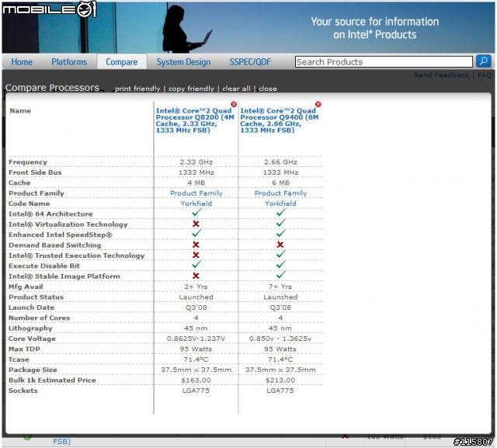This screenshot has height=448, width=497.
Task: Click Q8200 Demand Based Switching red X
Action: point(196,245)
